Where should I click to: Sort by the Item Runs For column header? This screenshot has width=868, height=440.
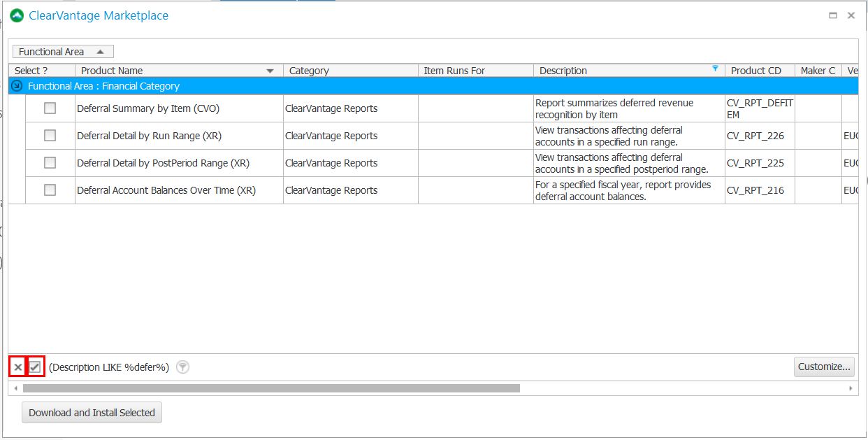tap(476, 71)
